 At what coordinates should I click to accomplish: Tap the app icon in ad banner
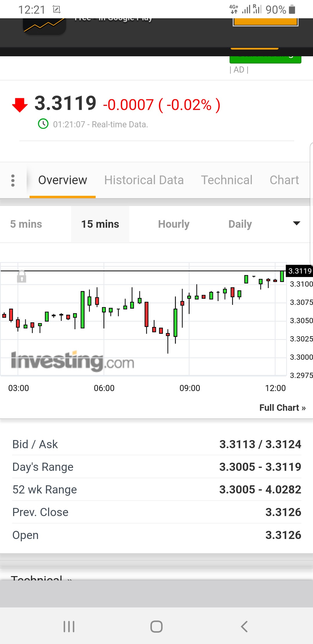[x=44, y=26]
